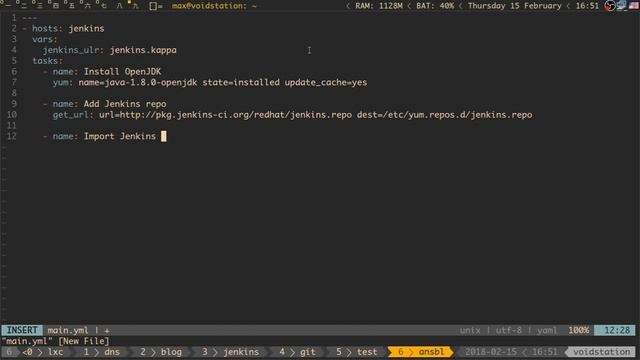The height and width of the screenshot is (360, 640).
Task: Open the OBS Studio tray icon
Action: click(610, 6)
